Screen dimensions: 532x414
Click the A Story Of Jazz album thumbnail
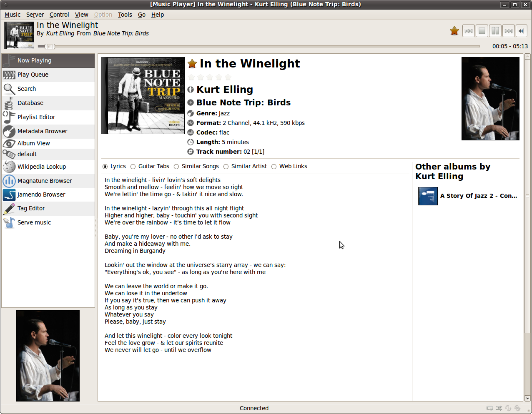pos(428,196)
